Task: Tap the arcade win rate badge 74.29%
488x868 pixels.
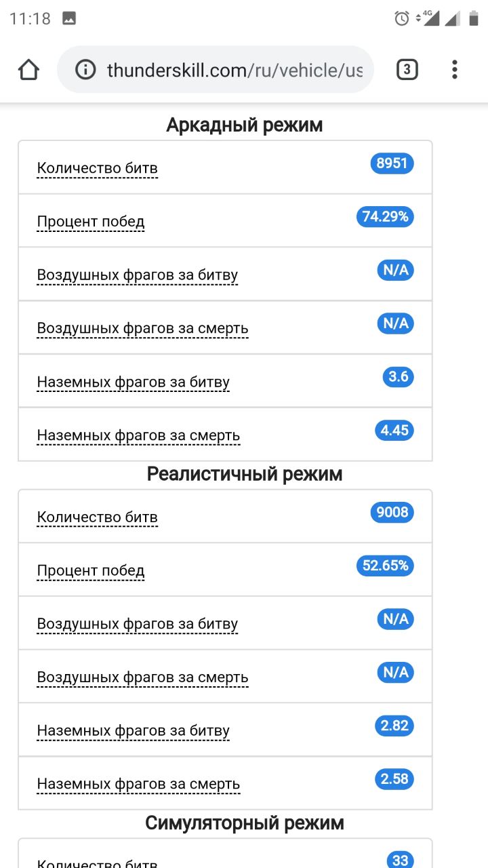Action: (385, 217)
